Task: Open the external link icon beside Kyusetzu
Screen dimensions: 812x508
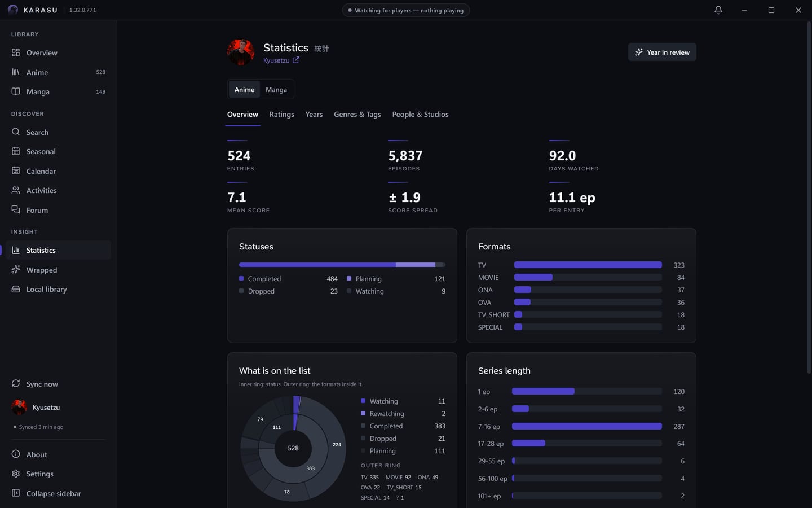Action: point(296,60)
